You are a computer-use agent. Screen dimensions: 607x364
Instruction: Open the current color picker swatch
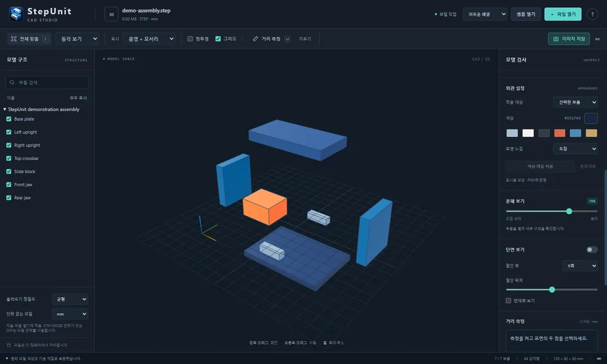(591, 118)
